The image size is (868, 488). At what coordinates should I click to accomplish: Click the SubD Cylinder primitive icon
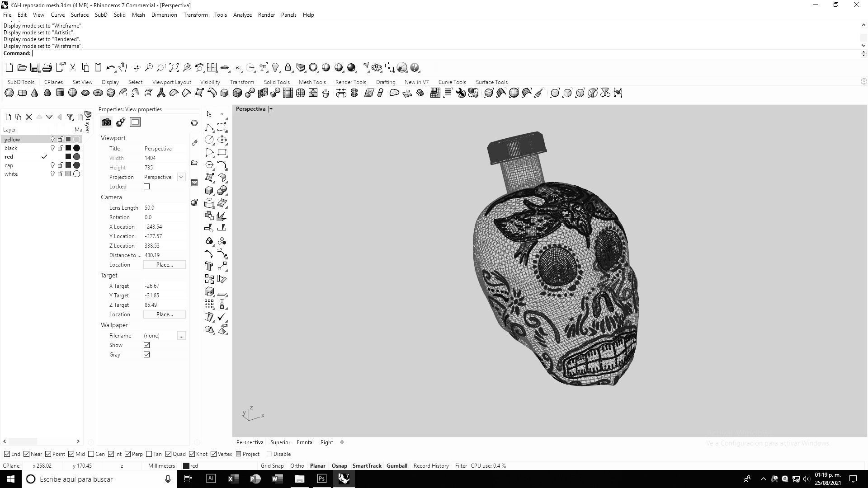coord(60,93)
